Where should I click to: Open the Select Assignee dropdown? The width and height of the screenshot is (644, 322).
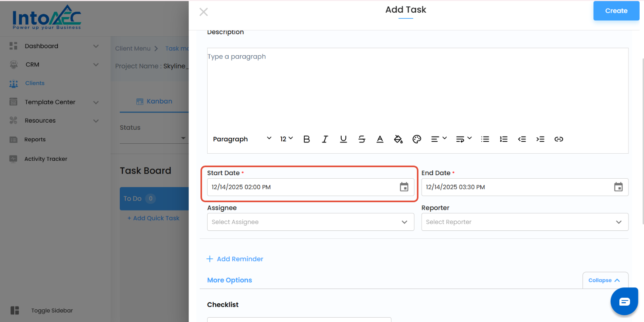click(x=310, y=222)
